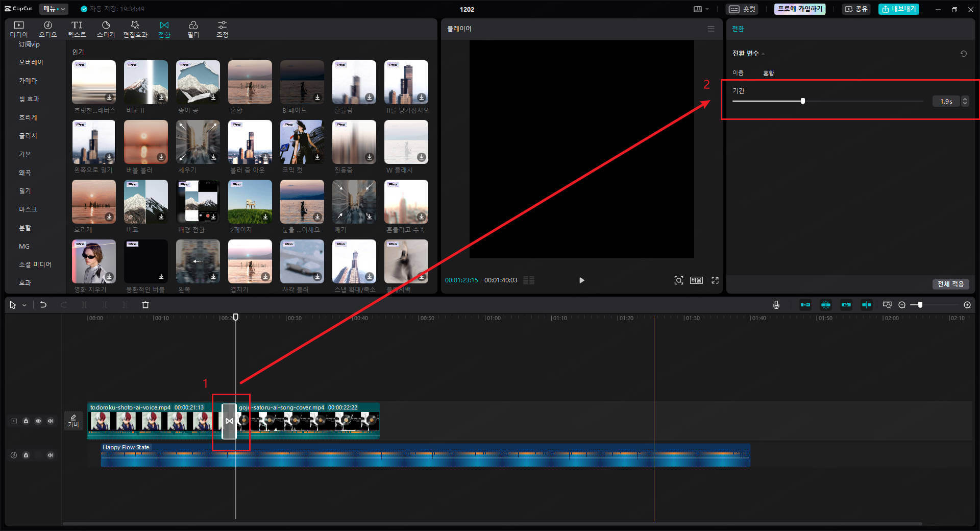
Task: Select the 빛 효과 transition category
Action: [x=29, y=99]
